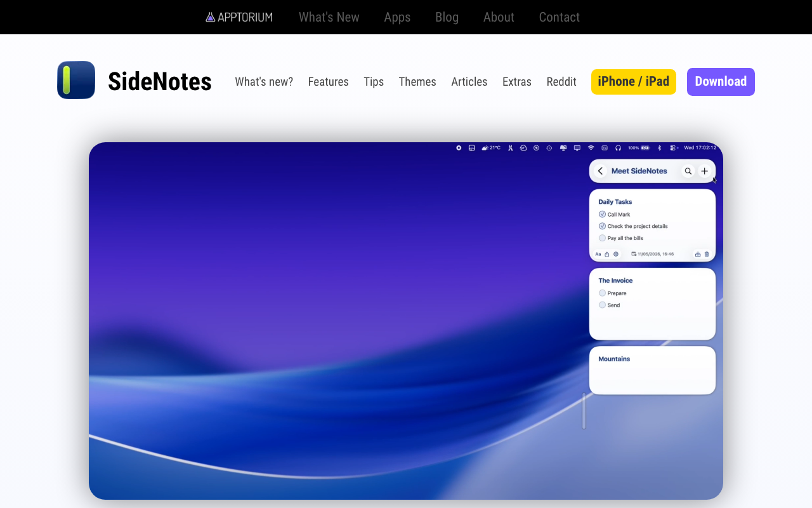The image size is (812, 508).
Task: Uncheck Check the project details task
Action: pyautogui.click(x=602, y=226)
